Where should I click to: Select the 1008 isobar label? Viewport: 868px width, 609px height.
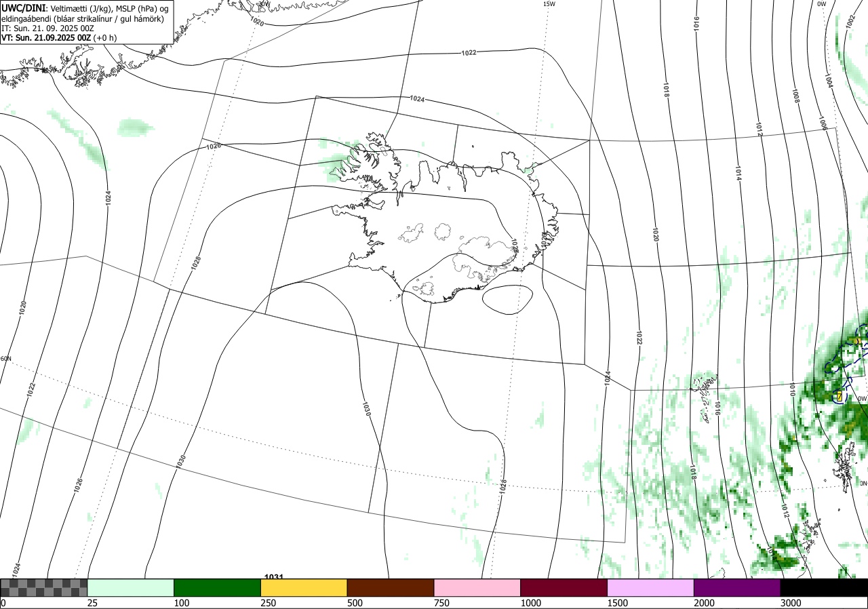tap(795, 96)
